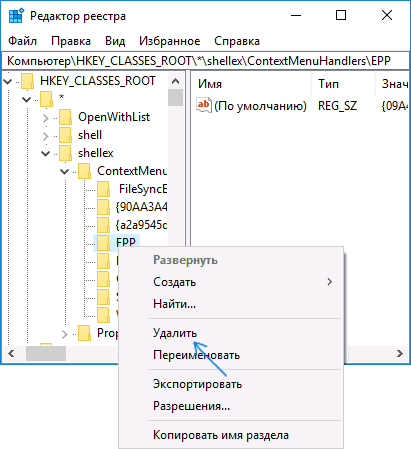Click the registry path address bar

[x=205, y=61]
